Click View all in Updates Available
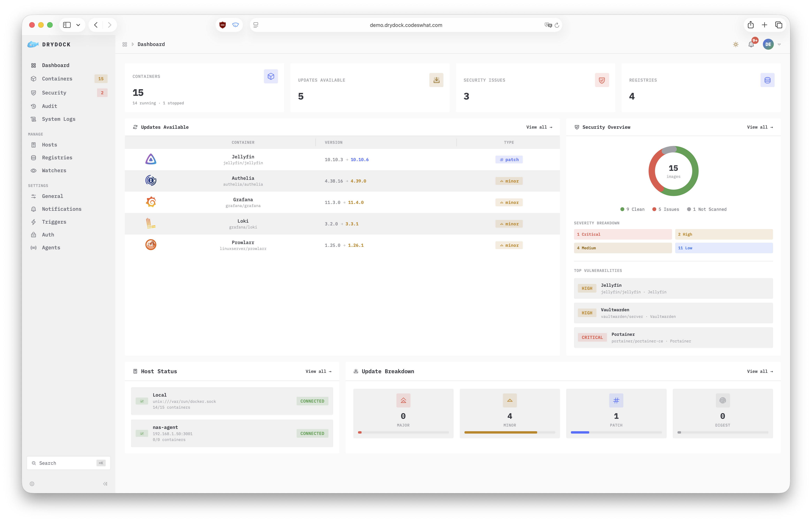This screenshot has width=812, height=522. pos(539,127)
